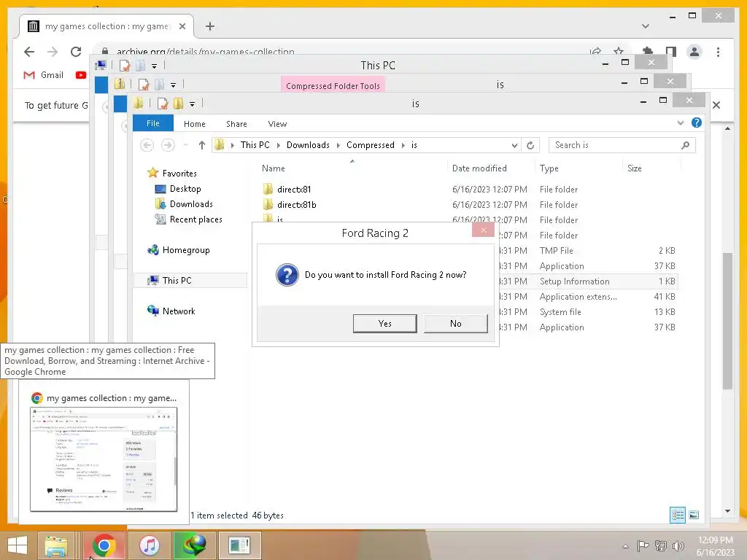Go up one folder level
The image size is (747, 560).
point(202,145)
